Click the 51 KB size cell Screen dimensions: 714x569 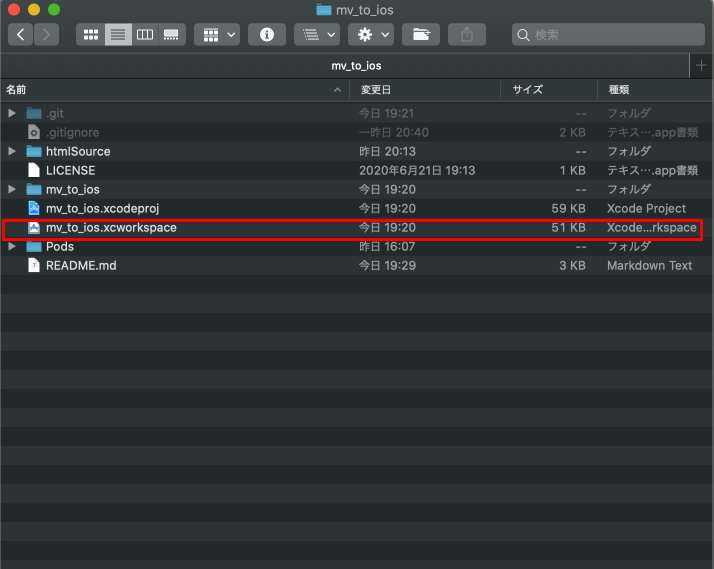tap(568, 228)
